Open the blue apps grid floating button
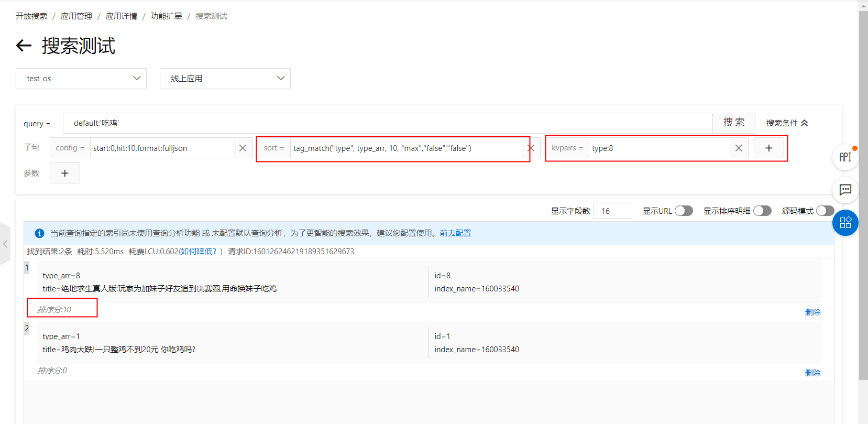 click(x=845, y=223)
